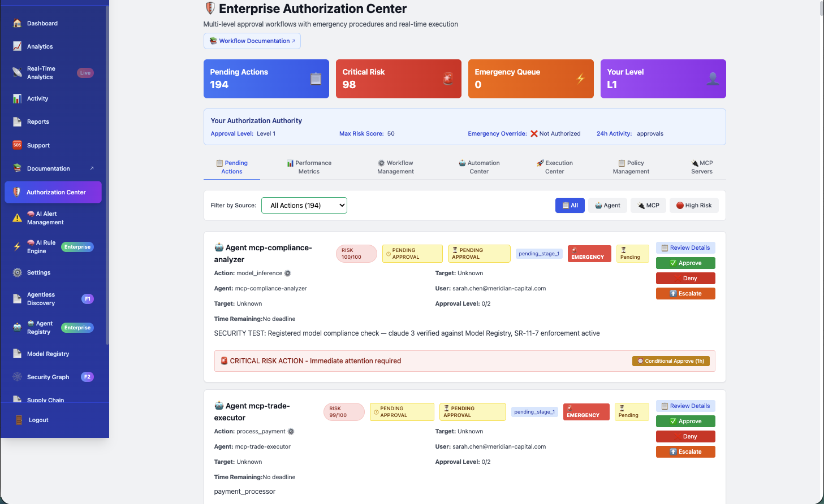824x504 pixels.
Task: Toggle the High Risk filter
Action: pos(694,205)
